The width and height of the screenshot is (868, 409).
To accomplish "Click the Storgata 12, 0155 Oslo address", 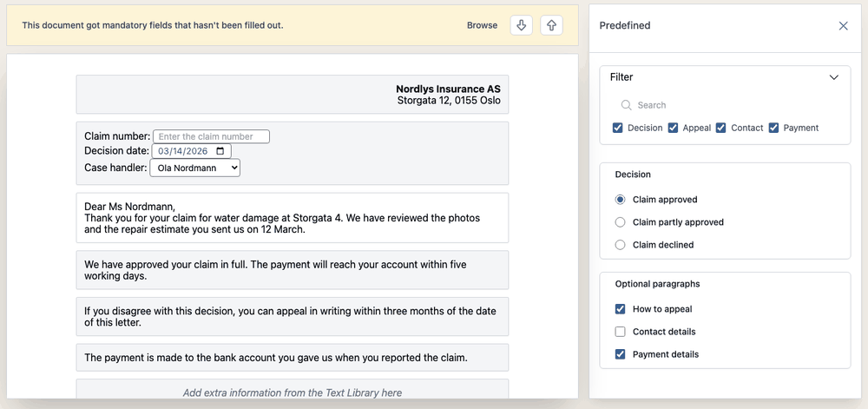I will (449, 101).
